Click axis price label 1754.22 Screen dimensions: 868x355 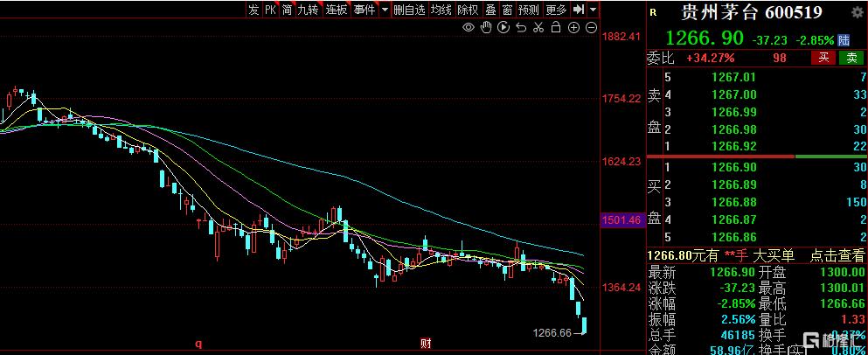pyautogui.click(x=621, y=99)
